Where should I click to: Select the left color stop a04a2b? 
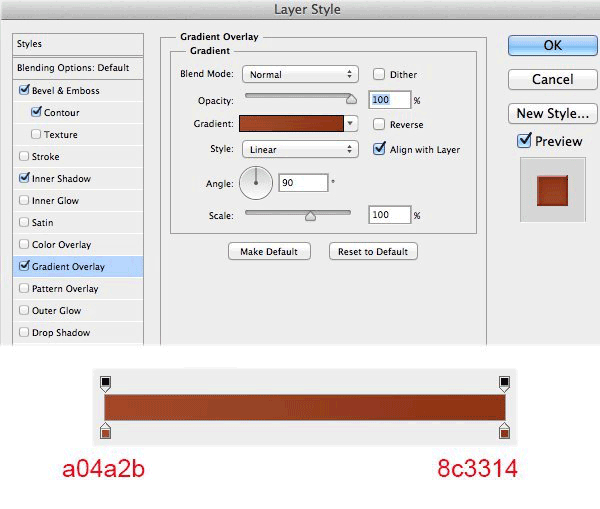pyautogui.click(x=106, y=431)
